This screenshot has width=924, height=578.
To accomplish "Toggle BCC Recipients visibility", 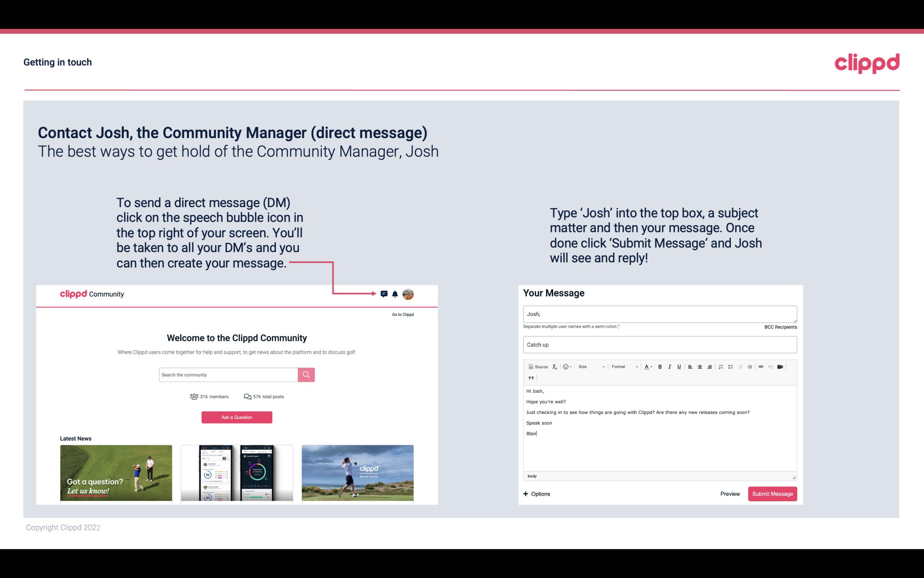I will 779,327.
